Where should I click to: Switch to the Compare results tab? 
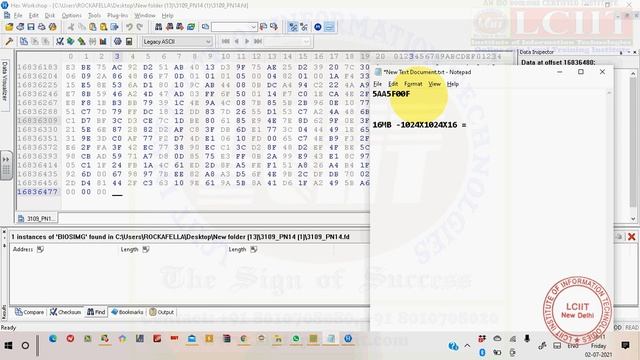29,312
